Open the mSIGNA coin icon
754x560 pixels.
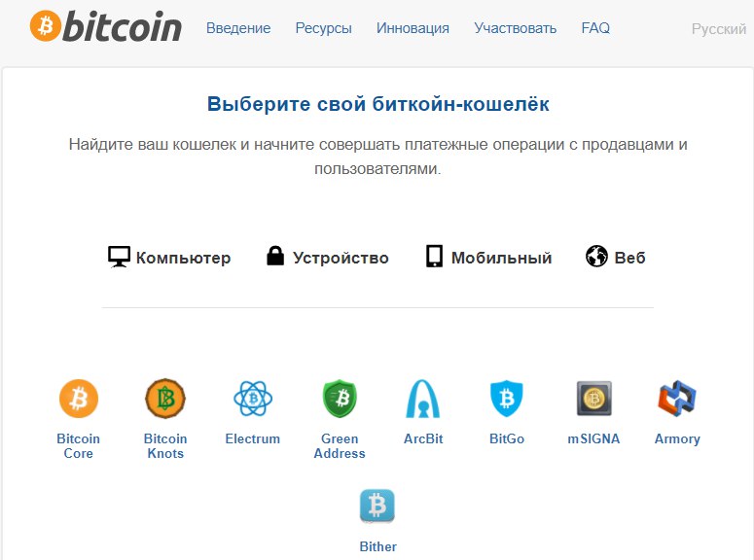(593, 399)
